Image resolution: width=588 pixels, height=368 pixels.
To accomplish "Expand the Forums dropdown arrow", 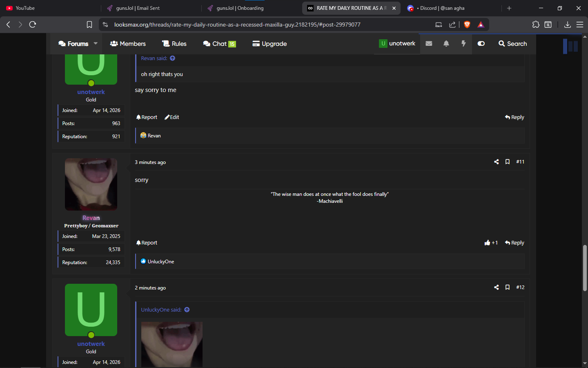I will pos(96,43).
